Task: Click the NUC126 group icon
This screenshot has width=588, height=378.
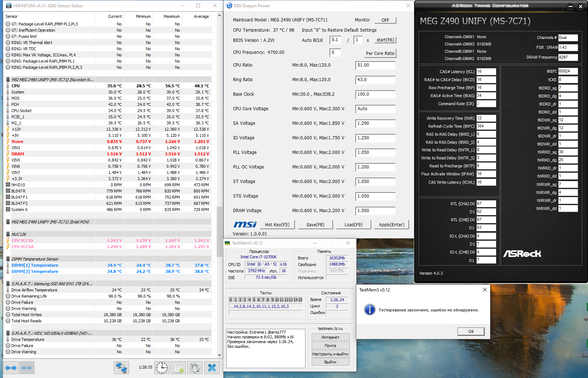Action: pyautogui.click(x=8, y=234)
